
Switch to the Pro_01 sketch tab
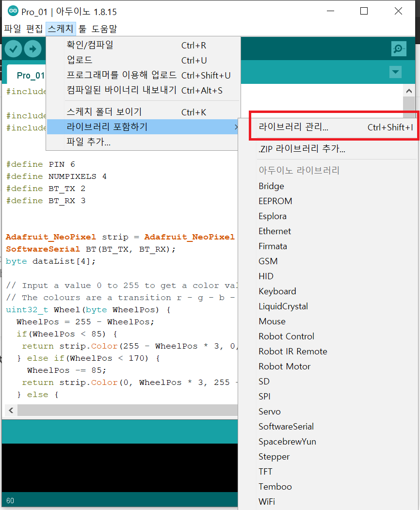(x=27, y=75)
